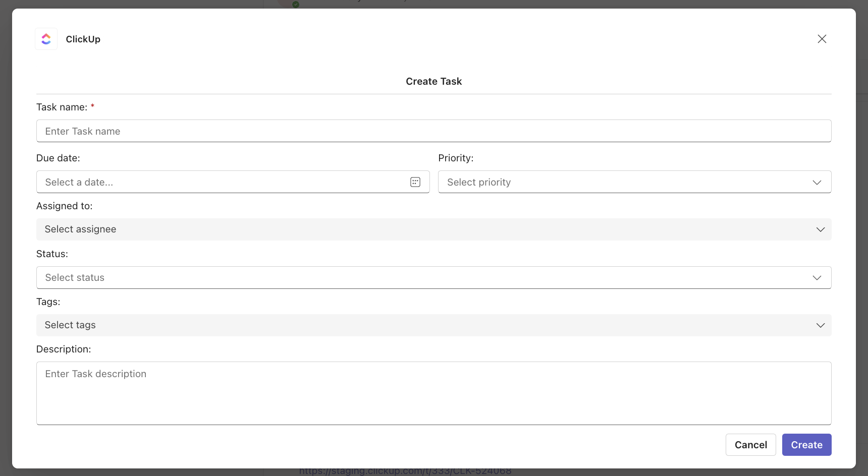This screenshot has height=476, width=868.
Task: Click the Assigned to chevron arrow
Action: [820, 229]
